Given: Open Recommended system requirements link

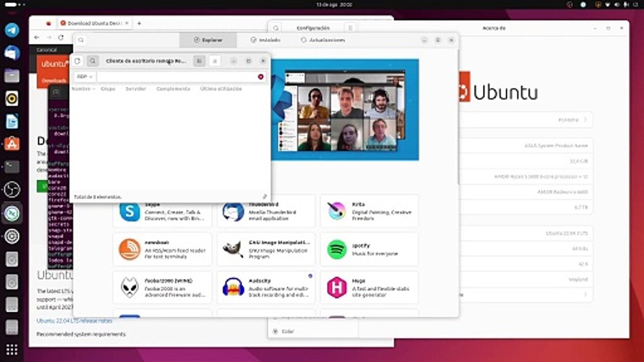Looking at the screenshot, I should click(81, 334).
